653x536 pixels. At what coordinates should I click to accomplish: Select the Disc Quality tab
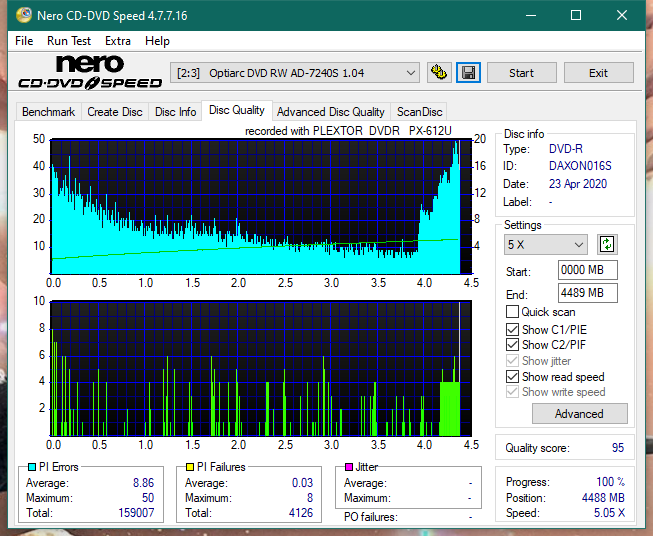tap(237, 110)
